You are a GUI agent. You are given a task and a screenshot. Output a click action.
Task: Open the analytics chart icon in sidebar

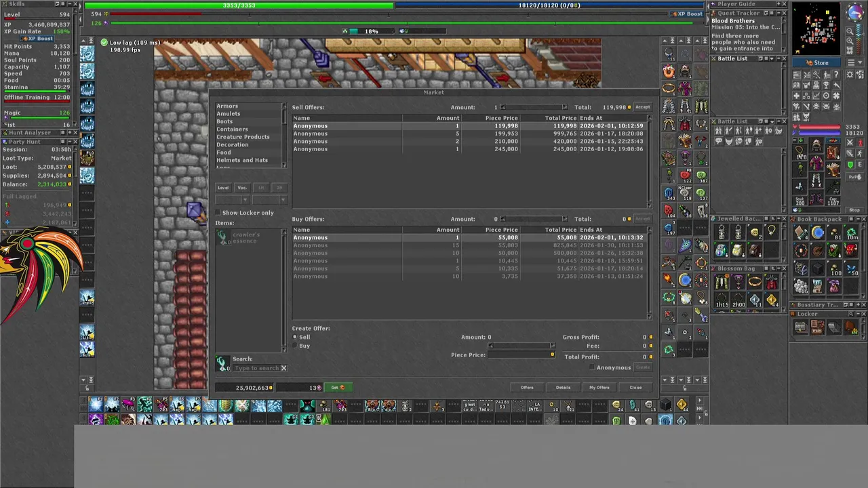tap(816, 96)
